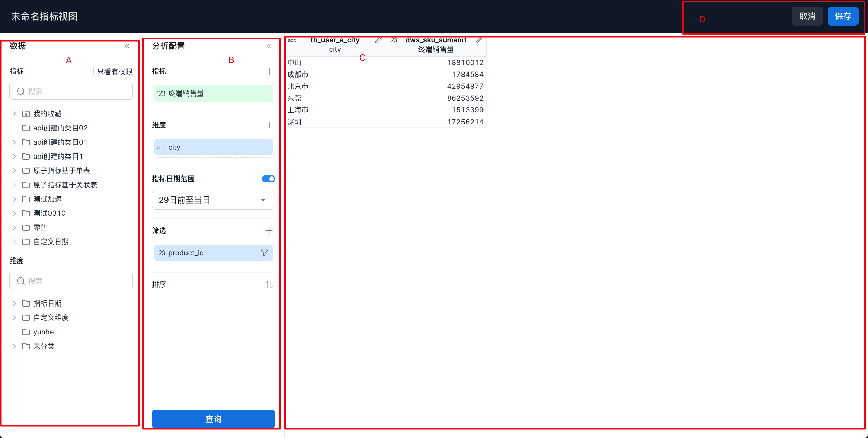Screen dimensions: 868x438
Task: Select the 零售 folder in tree
Action: (x=40, y=228)
